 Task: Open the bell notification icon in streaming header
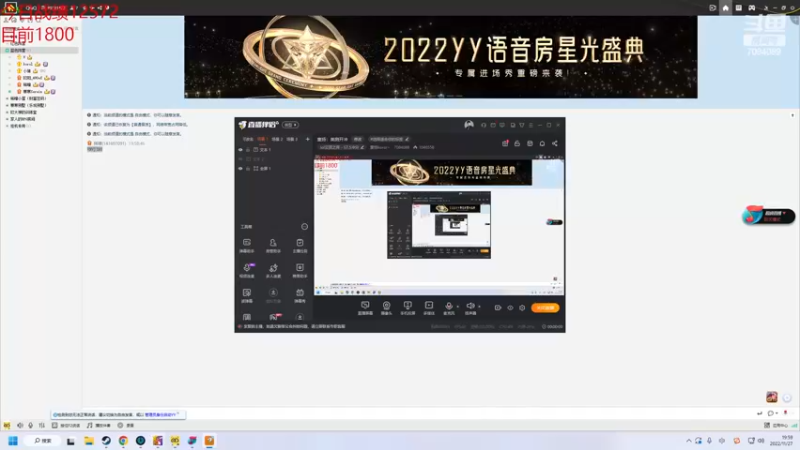pyautogui.click(x=542, y=143)
